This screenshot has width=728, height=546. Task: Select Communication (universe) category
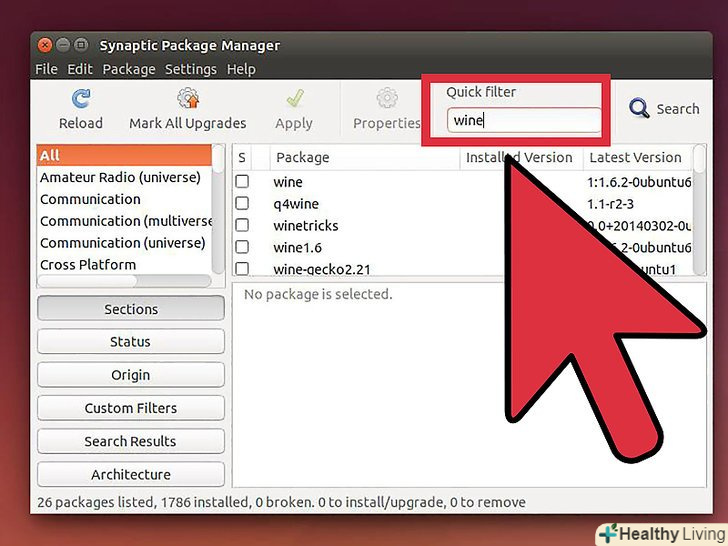[x=124, y=243]
